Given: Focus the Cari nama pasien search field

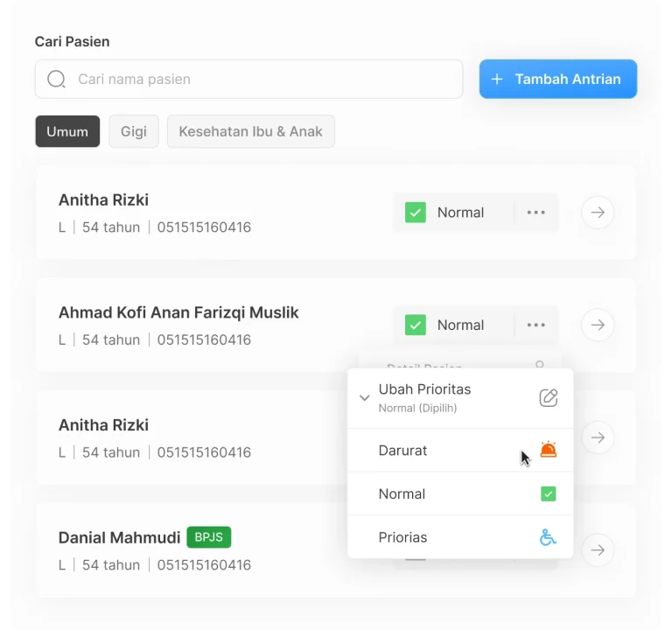Looking at the screenshot, I should coord(249,80).
